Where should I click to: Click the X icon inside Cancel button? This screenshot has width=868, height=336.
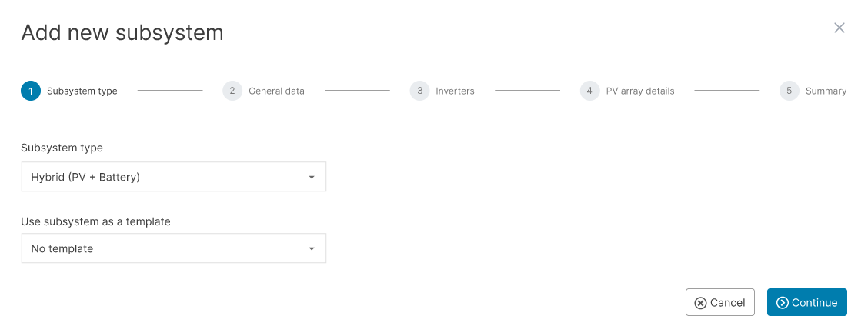700,303
